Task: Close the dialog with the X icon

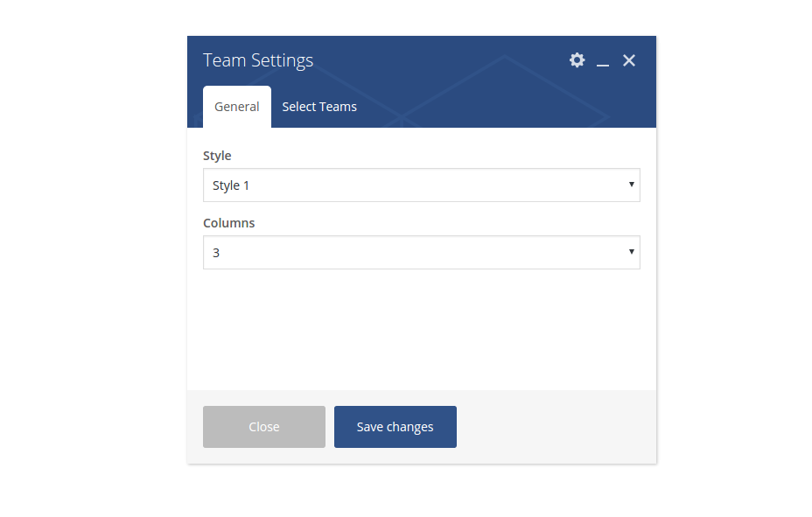Action: (x=629, y=60)
